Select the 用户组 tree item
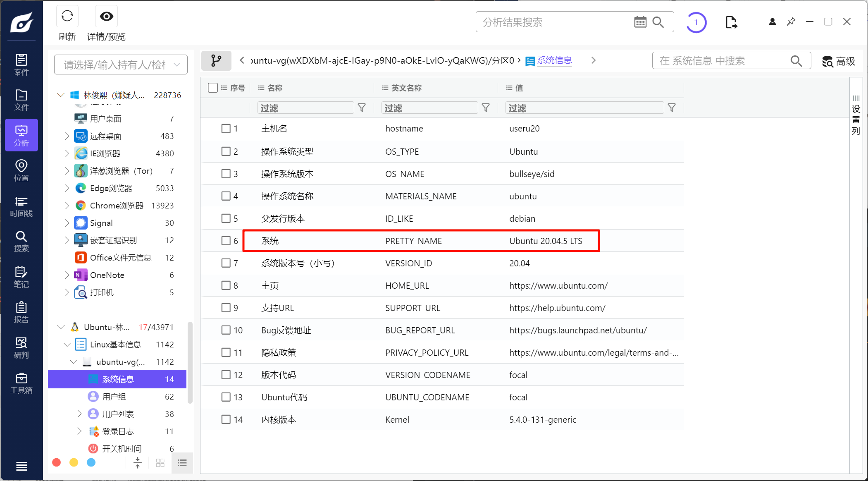This screenshot has width=868, height=481. (114, 397)
